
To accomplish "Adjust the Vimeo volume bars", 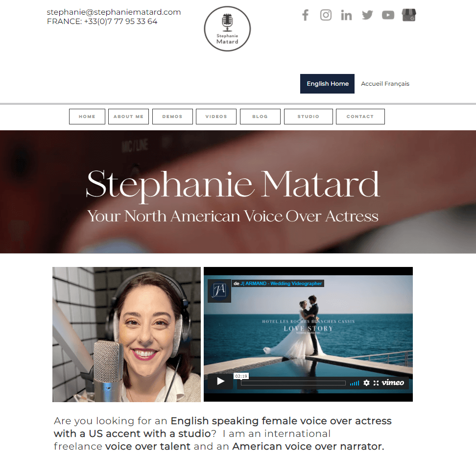I will point(354,383).
